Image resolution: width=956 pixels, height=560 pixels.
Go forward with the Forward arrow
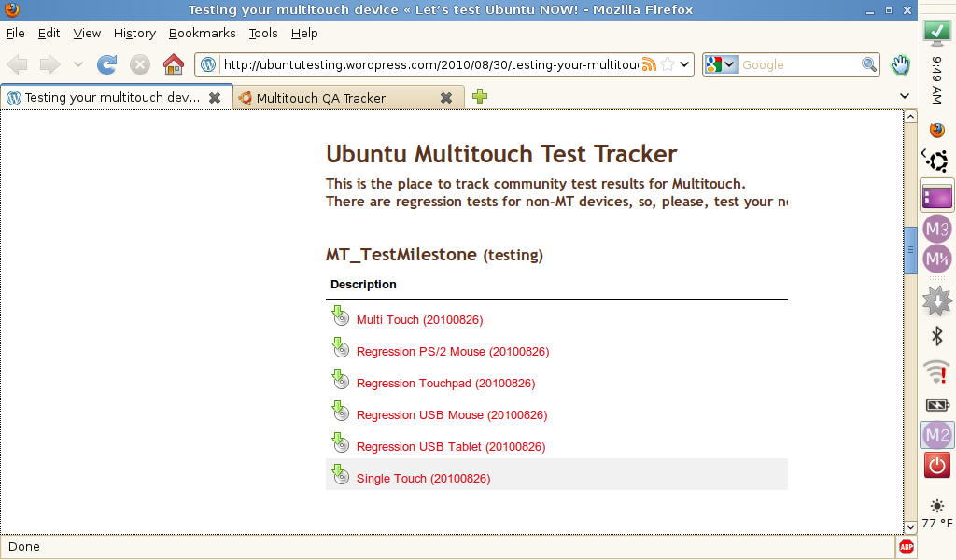point(50,64)
